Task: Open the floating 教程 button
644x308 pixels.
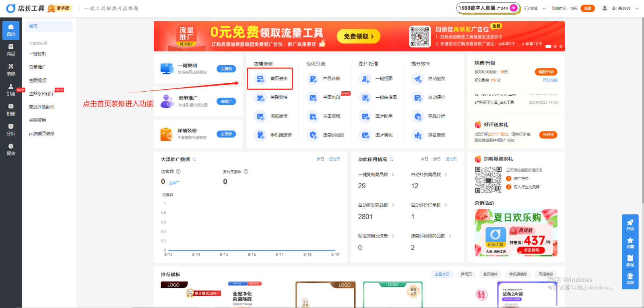Action: click(630, 261)
